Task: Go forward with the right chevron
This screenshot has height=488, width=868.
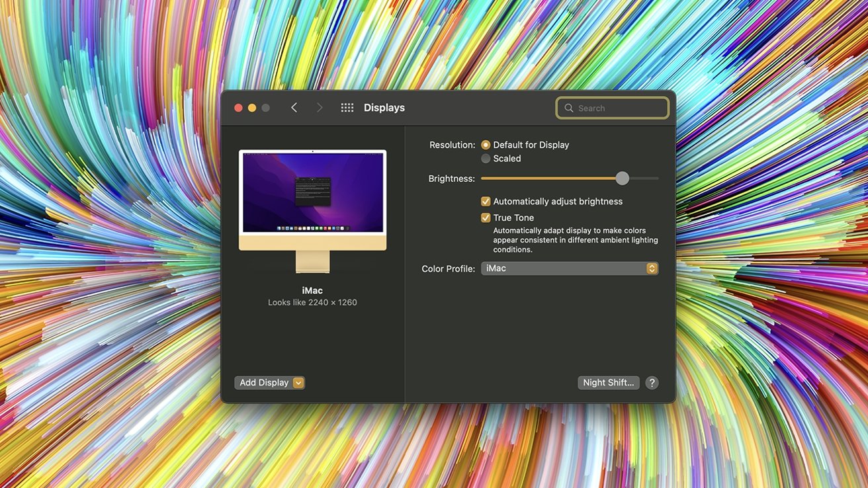Action: (320, 108)
